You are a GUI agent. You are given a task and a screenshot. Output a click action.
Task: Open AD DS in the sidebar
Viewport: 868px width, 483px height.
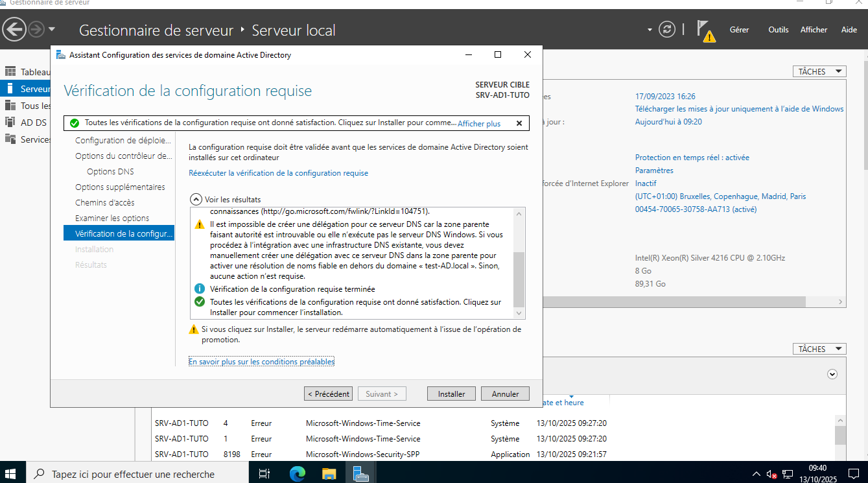(34, 123)
